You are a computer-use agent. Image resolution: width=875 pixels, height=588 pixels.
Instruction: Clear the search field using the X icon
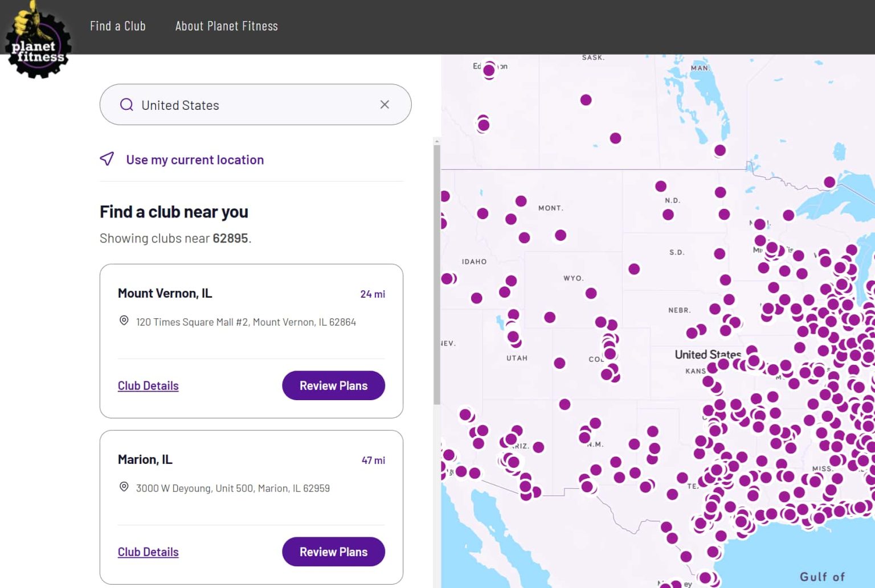[x=385, y=105]
